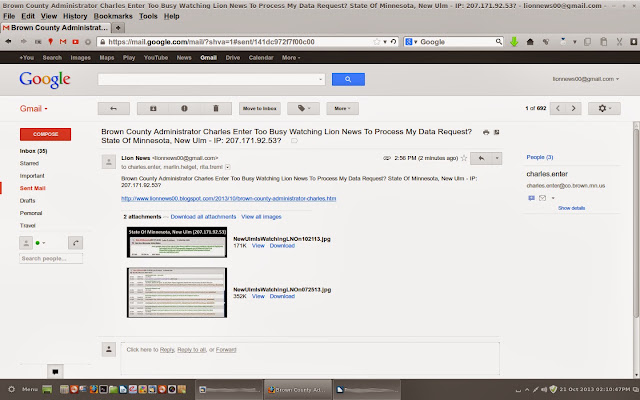Open More dropdown in Google top bar

pos(291,58)
